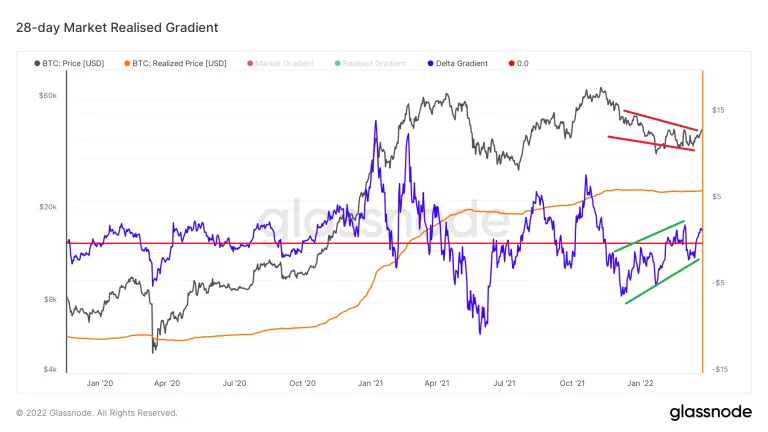
Task: Toggle the 0.0 baseline legend label
Action: pos(523,63)
